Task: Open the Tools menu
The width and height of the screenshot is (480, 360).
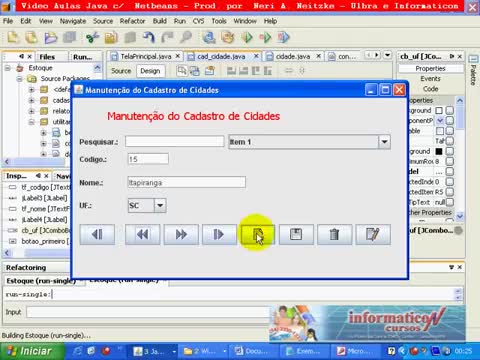Action: pos(219,21)
